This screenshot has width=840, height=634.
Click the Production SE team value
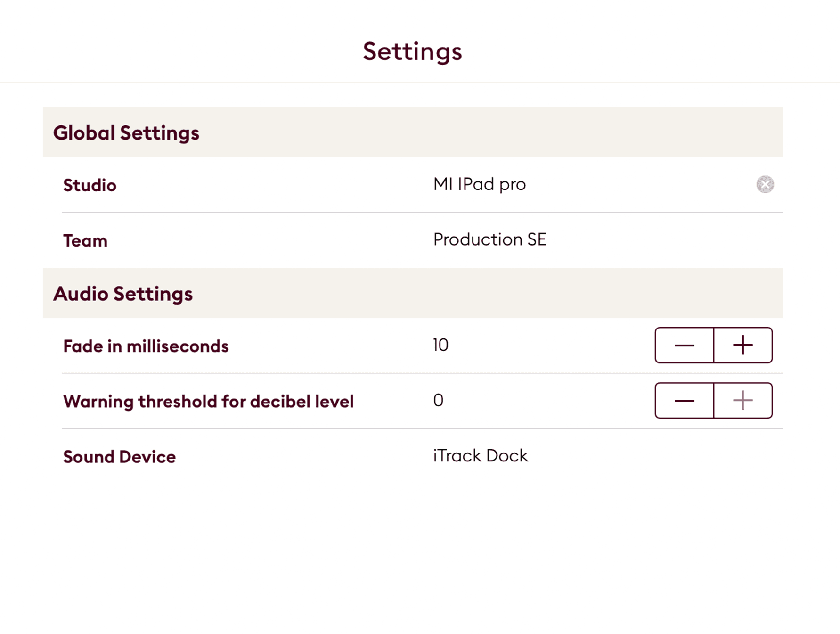click(x=489, y=239)
